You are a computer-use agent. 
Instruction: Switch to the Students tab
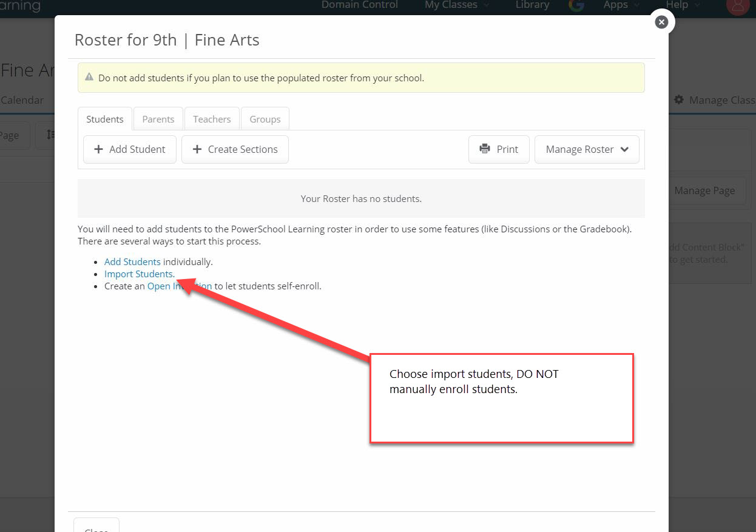pyautogui.click(x=105, y=119)
